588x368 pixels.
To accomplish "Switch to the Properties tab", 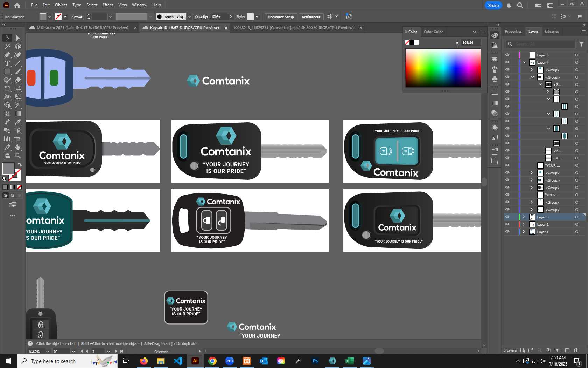I will click(x=513, y=32).
